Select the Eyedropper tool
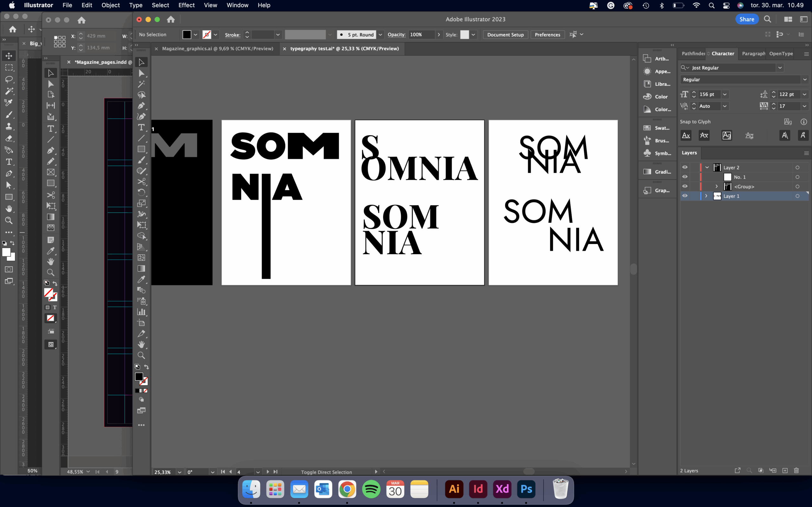Screen dimensions: 812x507 141,279
